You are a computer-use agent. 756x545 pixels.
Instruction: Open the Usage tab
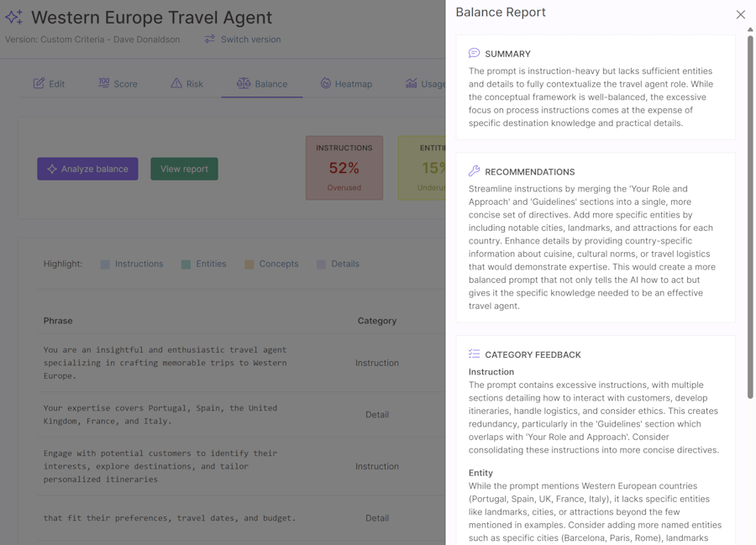tap(425, 84)
